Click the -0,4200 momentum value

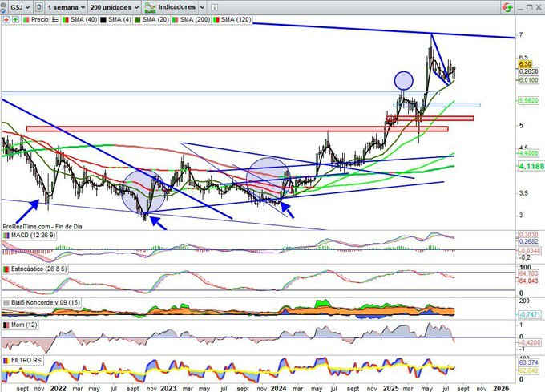pos(529,343)
